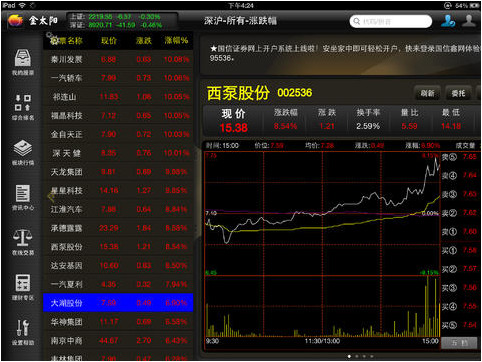The width and height of the screenshot is (482, 362).
Task: Sort the list by the 现价 column header
Action: point(109,41)
